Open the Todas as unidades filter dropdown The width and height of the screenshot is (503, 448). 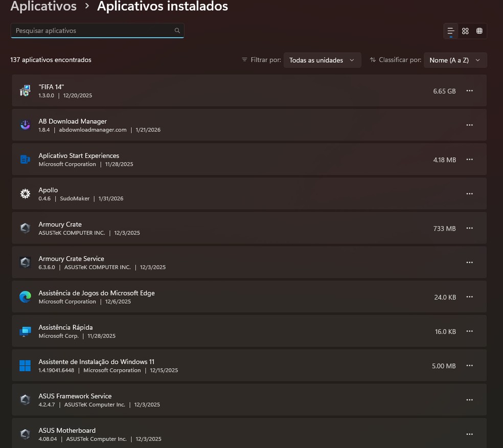pos(322,60)
